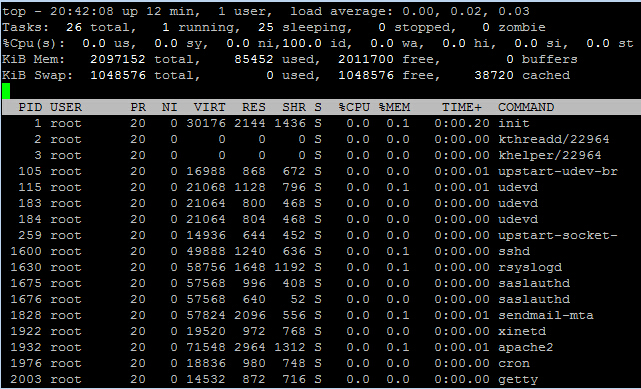The height and width of the screenshot is (389, 641).
Task: Select the COMMAND column header
Action: [x=526, y=107]
